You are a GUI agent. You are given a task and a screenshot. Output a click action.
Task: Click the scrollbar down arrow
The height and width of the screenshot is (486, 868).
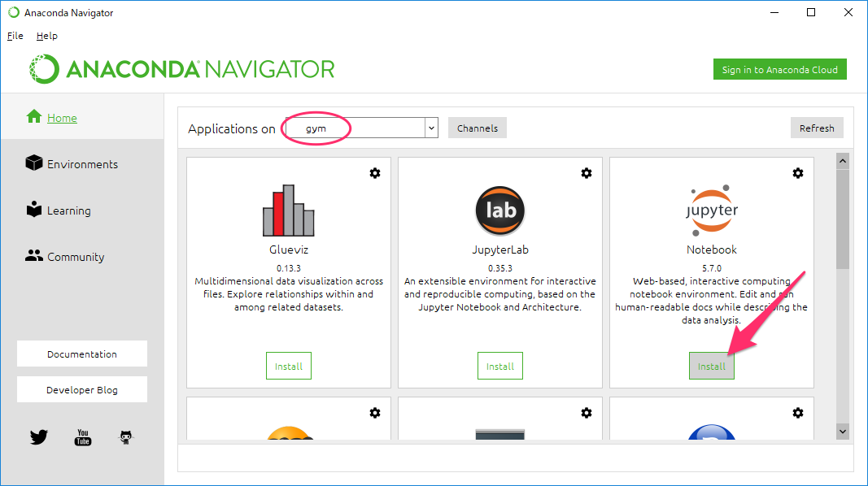pos(843,432)
